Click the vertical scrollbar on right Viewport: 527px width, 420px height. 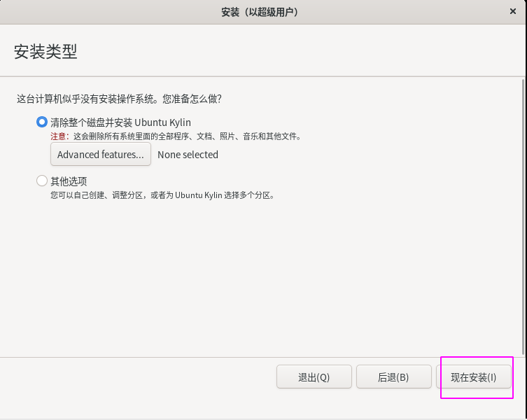point(523,217)
